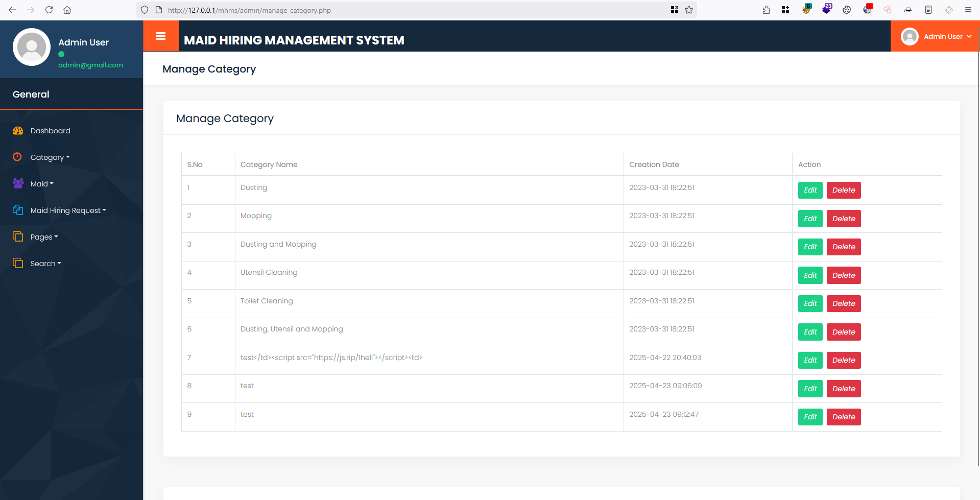Delete the Dusting category

click(x=844, y=190)
